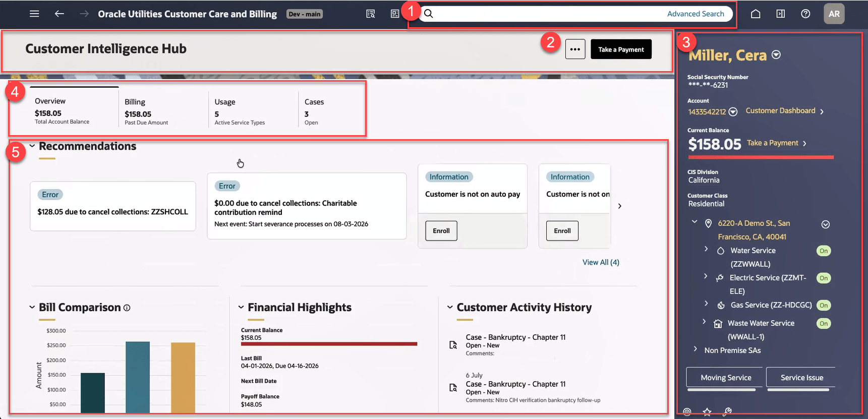Image resolution: width=868 pixels, height=419 pixels.
Task: Toggle the dashboard side panel icon
Action: pyautogui.click(x=781, y=14)
